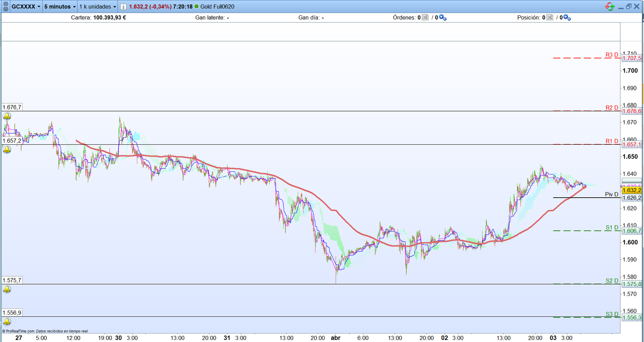Open the GCXXXX instrument dropdown
644x342 pixels.
click(x=26, y=6)
